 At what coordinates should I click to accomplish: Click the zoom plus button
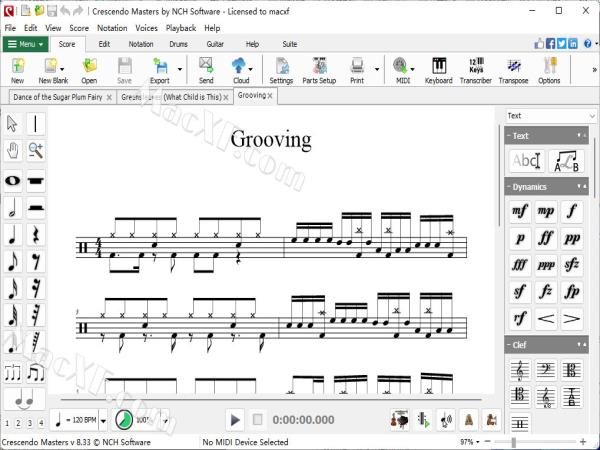pos(583,442)
